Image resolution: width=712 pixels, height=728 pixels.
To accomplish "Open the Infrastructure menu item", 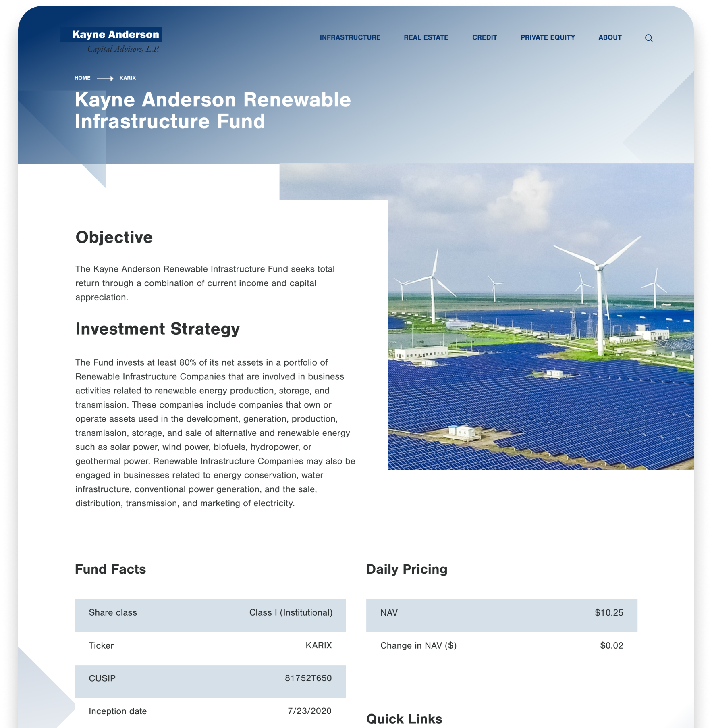I will [350, 37].
